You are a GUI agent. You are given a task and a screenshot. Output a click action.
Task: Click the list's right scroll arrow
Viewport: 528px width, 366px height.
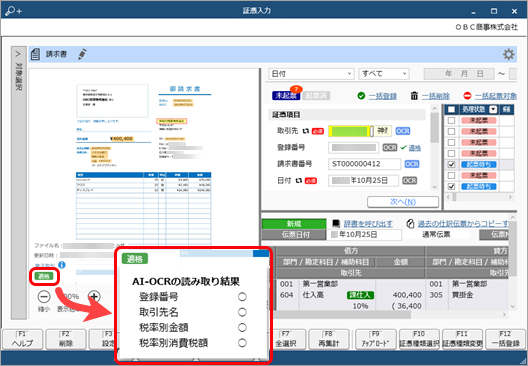point(510,197)
